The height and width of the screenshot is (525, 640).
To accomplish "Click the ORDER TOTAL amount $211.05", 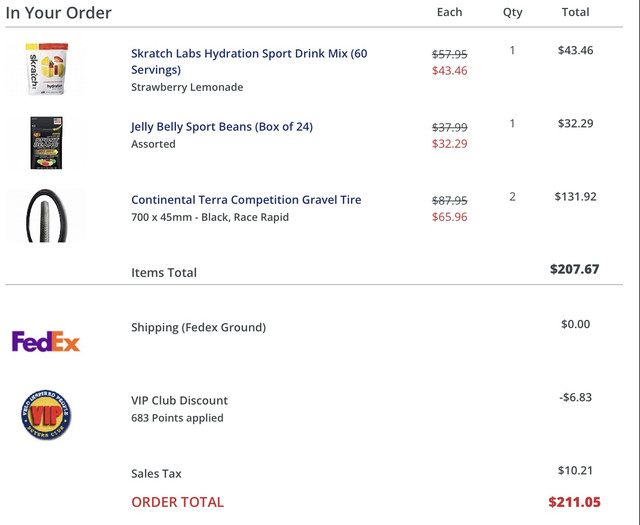I will point(575,502).
